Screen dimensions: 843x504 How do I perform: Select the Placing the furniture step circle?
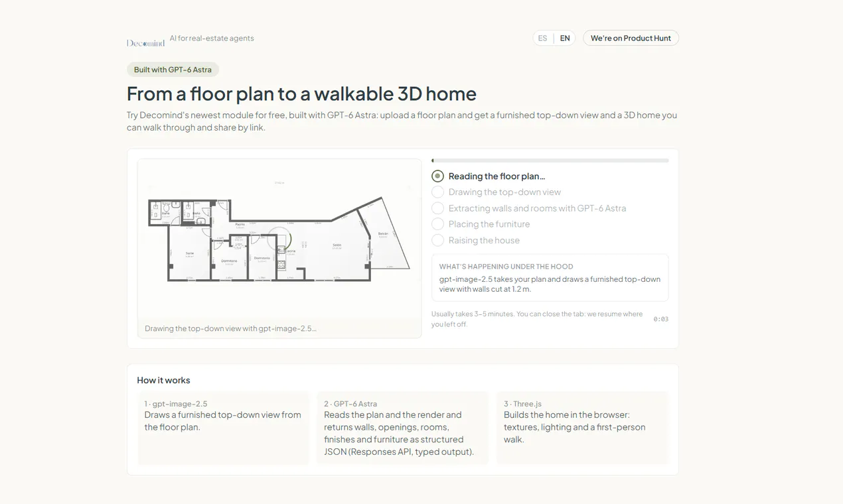(x=437, y=224)
